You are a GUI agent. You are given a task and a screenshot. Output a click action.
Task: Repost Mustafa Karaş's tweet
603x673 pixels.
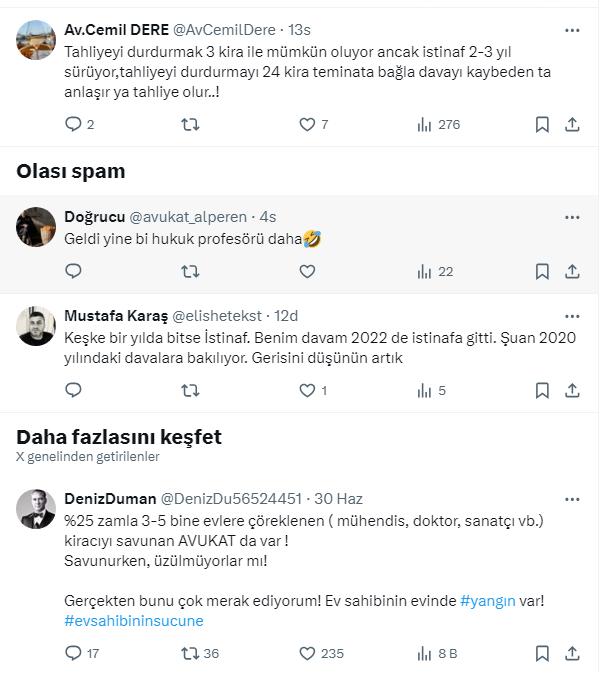point(189,390)
